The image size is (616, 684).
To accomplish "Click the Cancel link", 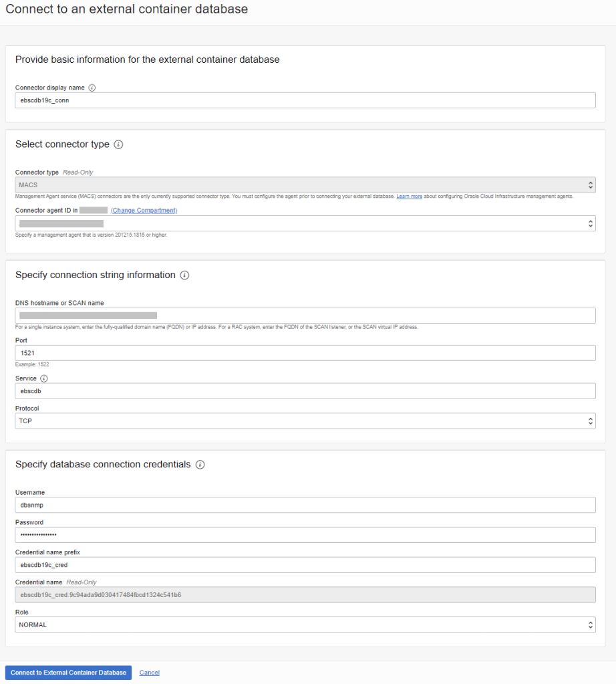I will click(x=150, y=673).
